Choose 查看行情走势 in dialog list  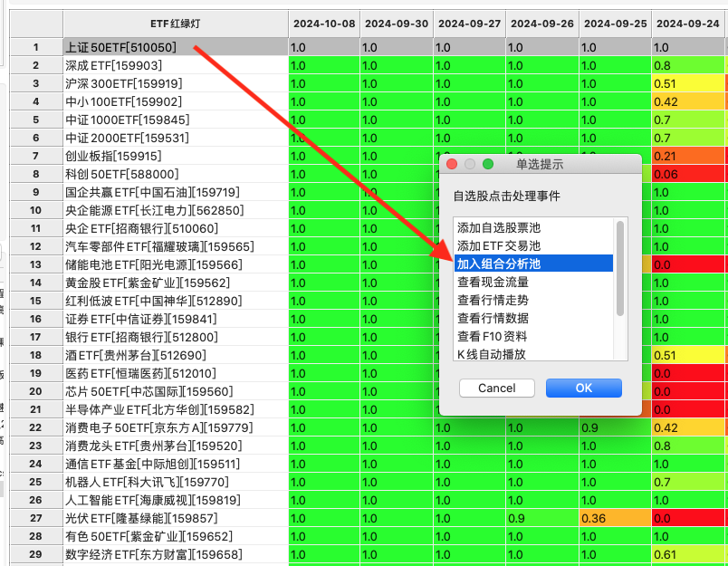tap(533, 300)
